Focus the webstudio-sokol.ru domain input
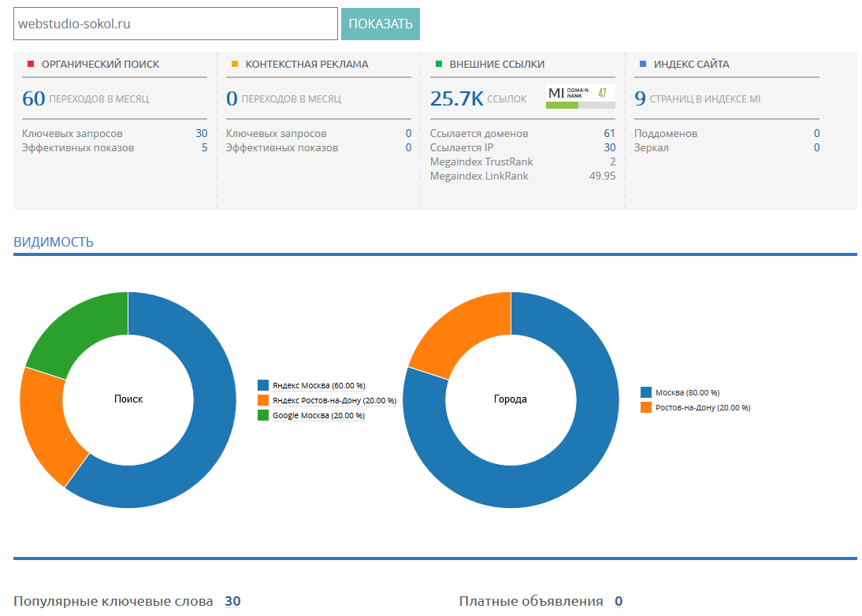862x616 pixels. click(176, 24)
